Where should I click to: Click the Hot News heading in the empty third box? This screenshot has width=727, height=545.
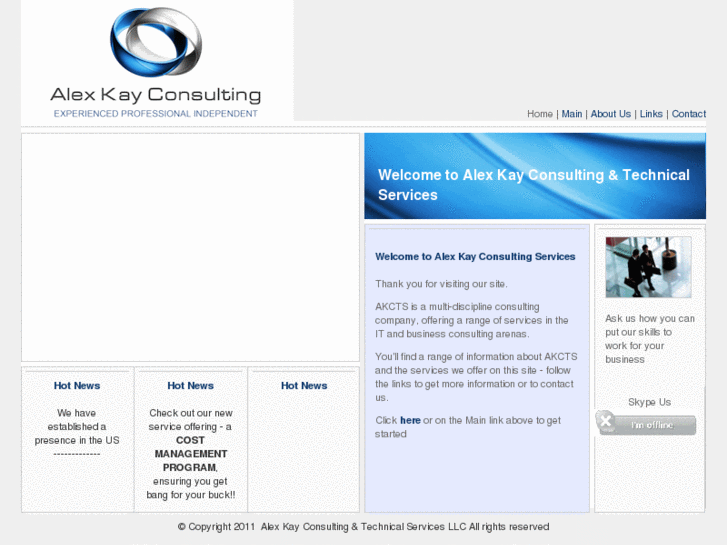click(304, 385)
